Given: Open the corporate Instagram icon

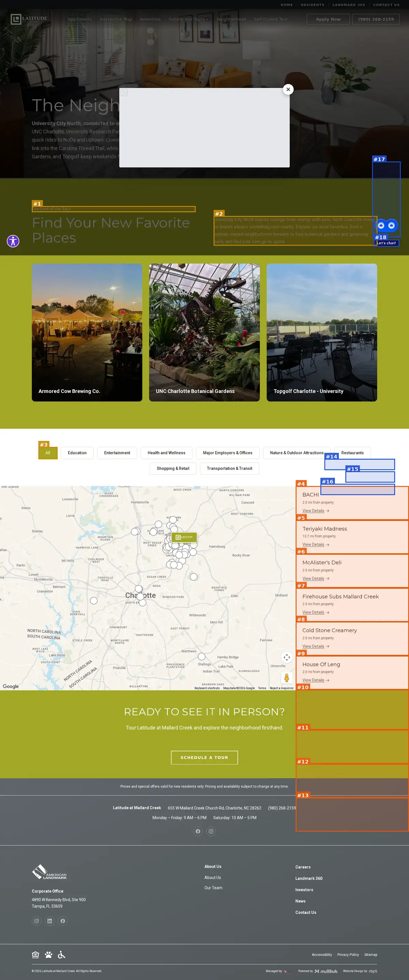Looking at the screenshot, I should tap(36, 921).
